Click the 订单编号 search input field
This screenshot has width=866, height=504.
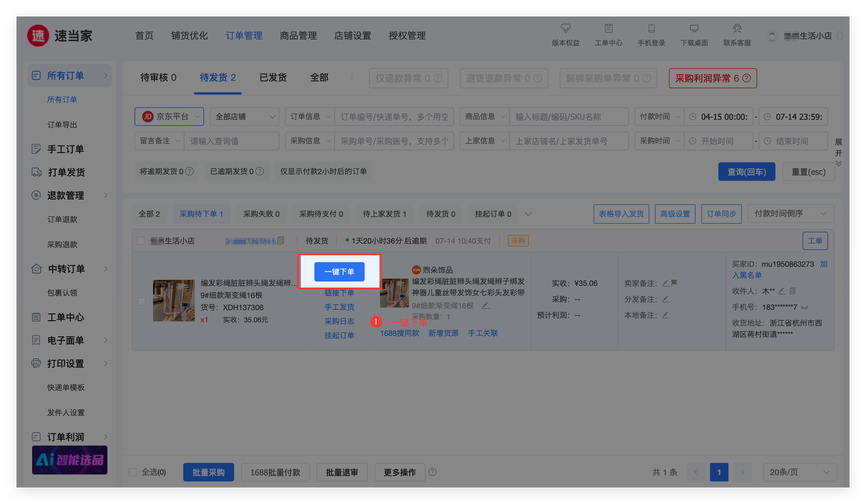[394, 117]
